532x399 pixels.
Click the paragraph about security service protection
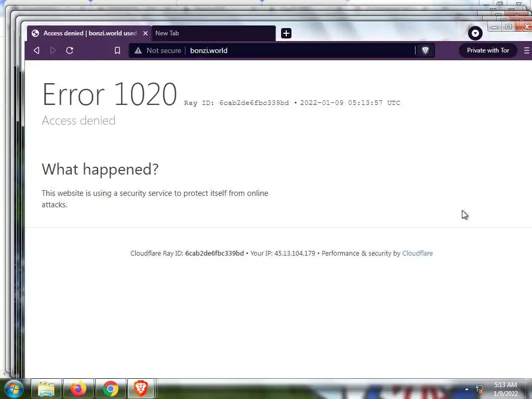[x=155, y=199]
